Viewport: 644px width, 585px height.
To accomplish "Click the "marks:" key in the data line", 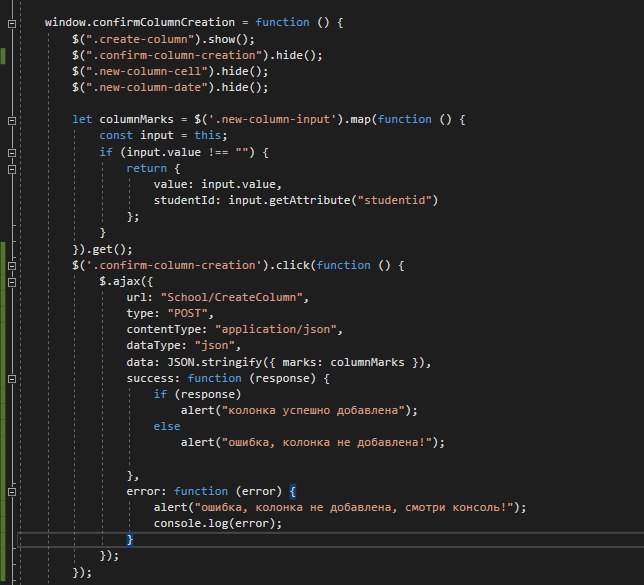I will (x=303, y=362).
